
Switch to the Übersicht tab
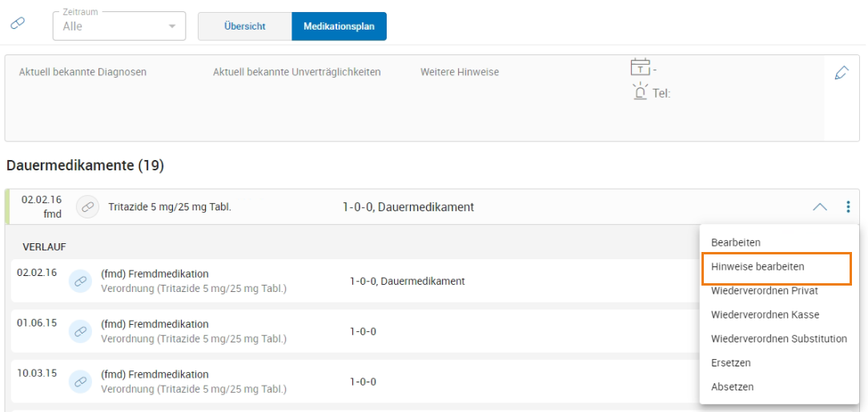[x=245, y=26]
